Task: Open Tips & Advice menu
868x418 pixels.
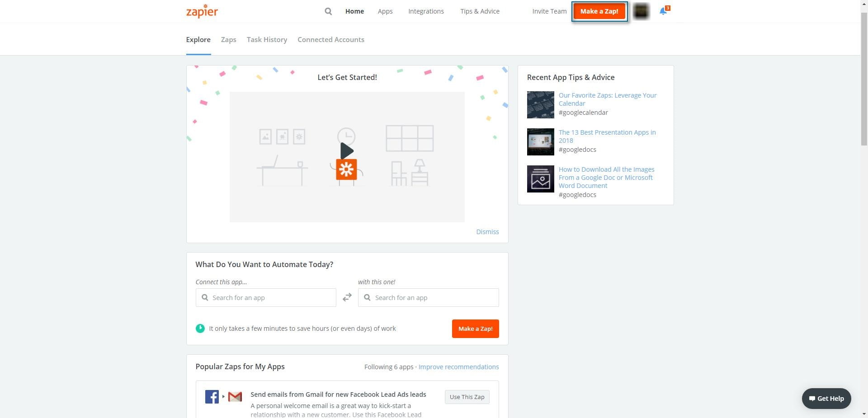Action: point(480,11)
